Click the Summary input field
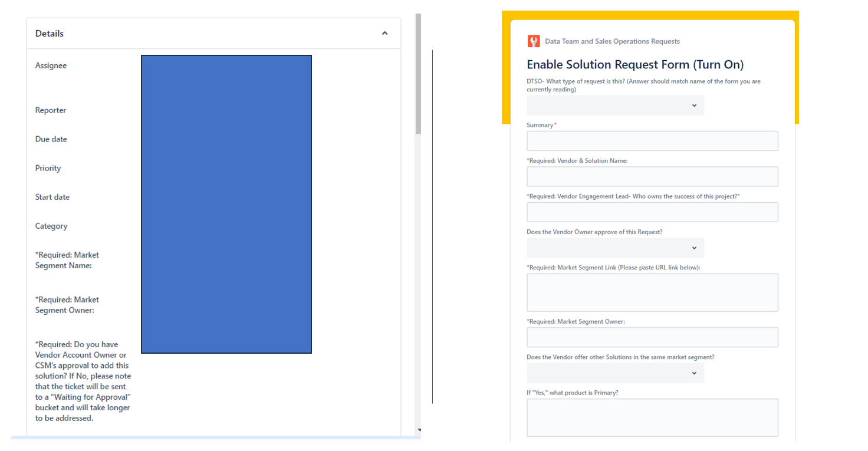Image resolution: width=868 pixels, height=451 pixels. [652, 141]
